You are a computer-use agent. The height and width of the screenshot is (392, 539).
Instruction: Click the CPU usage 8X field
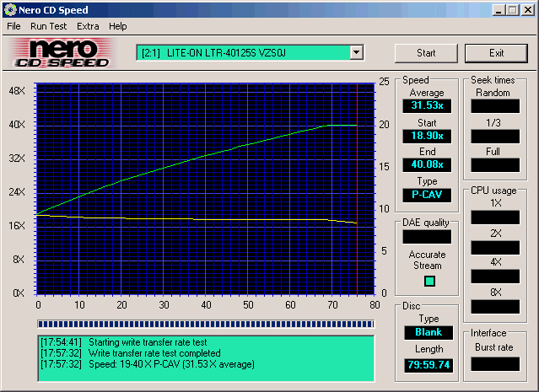495,307
